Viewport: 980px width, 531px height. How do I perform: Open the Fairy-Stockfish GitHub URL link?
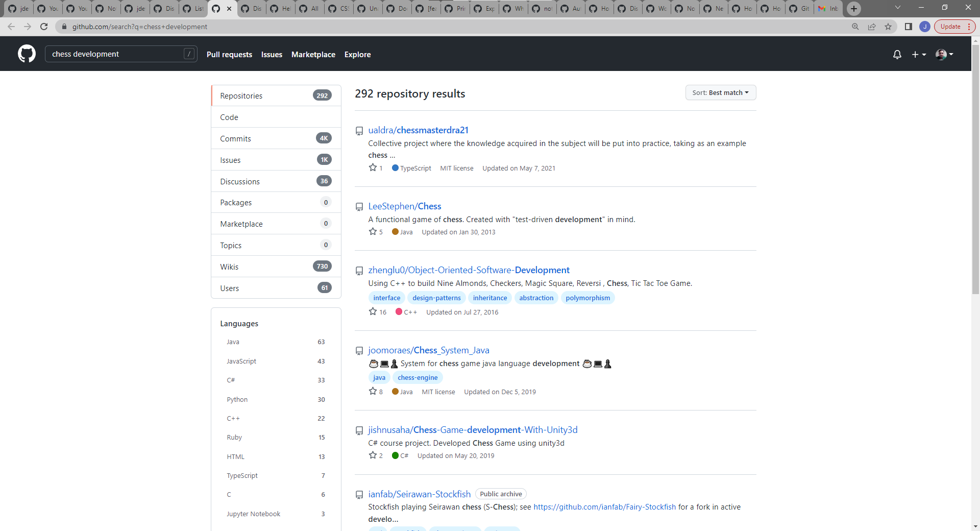pos(604,507)
